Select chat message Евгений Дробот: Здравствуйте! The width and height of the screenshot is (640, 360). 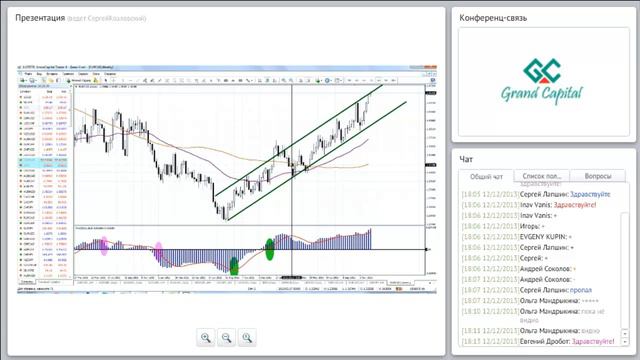[538, 341]
